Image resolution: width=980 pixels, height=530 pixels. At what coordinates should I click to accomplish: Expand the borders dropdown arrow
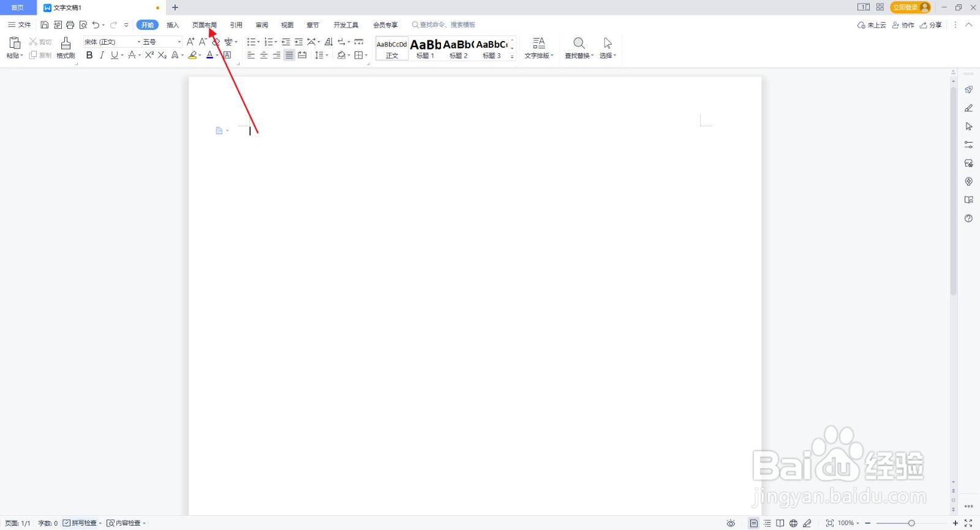[x=366, y=55]
